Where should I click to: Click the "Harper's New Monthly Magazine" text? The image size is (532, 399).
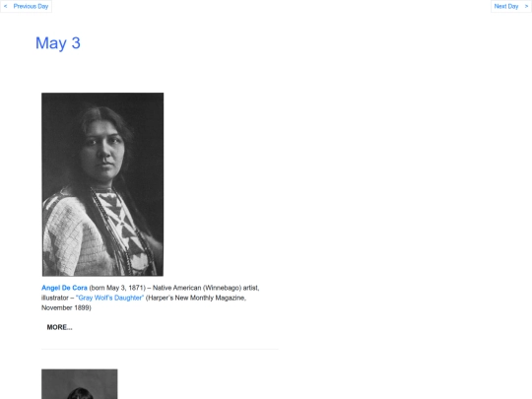(196, 298)
